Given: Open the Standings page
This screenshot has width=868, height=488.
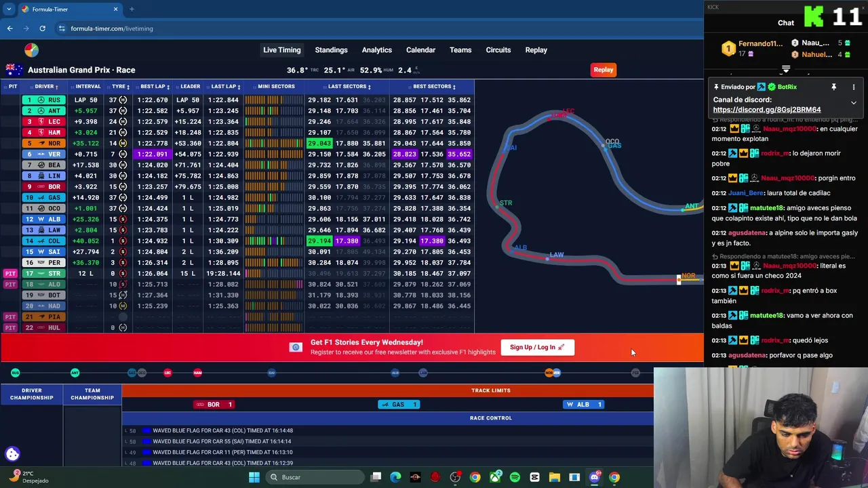Looking at the screenshot, I should coord(331,50).
